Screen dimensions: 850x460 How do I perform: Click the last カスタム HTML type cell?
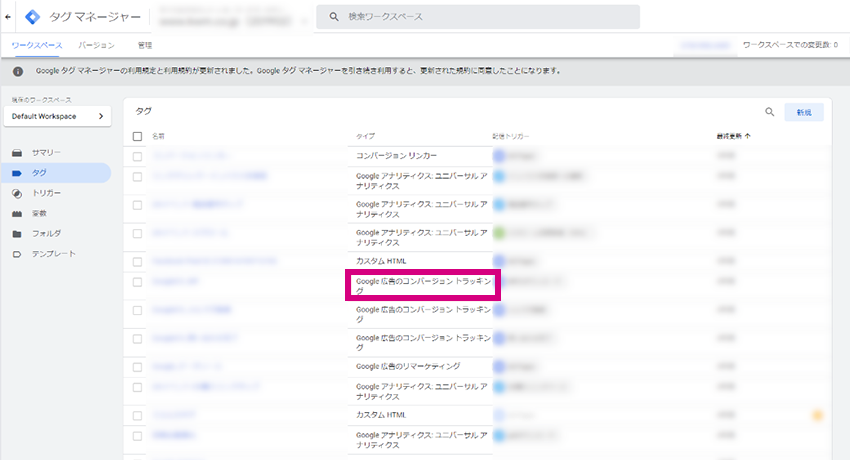381,415
